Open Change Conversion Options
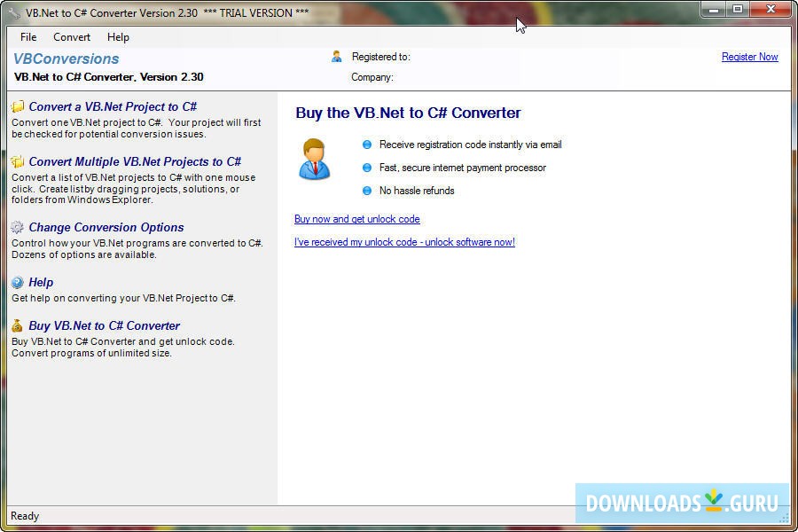Image resolution: width=798 pixels, height=532 pixels. 106,227
